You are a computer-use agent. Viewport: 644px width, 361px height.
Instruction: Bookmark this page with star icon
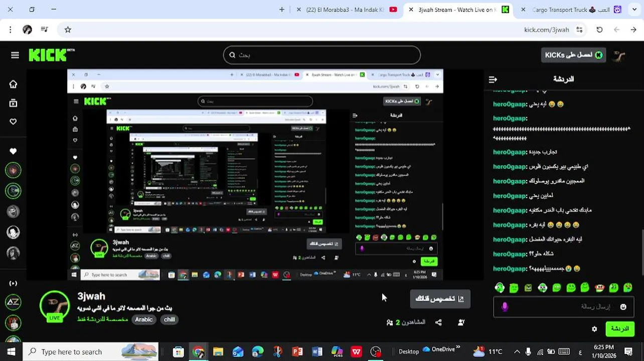[68, 30]
